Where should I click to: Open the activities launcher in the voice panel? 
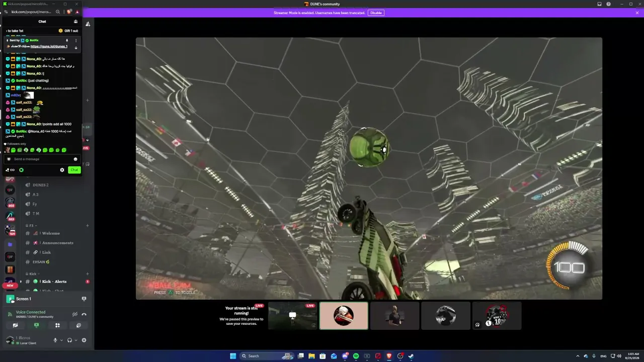pos(57,325)
